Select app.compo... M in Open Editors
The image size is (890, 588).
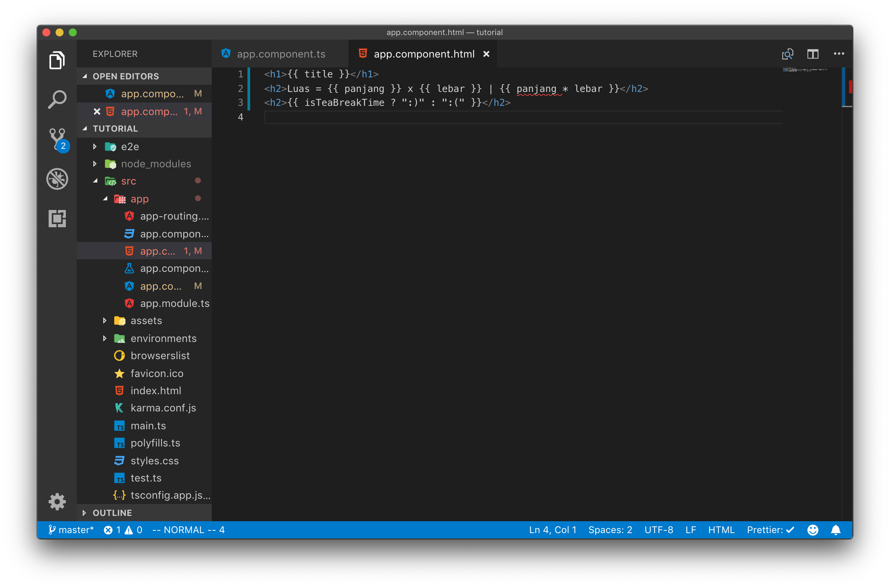point(144,94)
